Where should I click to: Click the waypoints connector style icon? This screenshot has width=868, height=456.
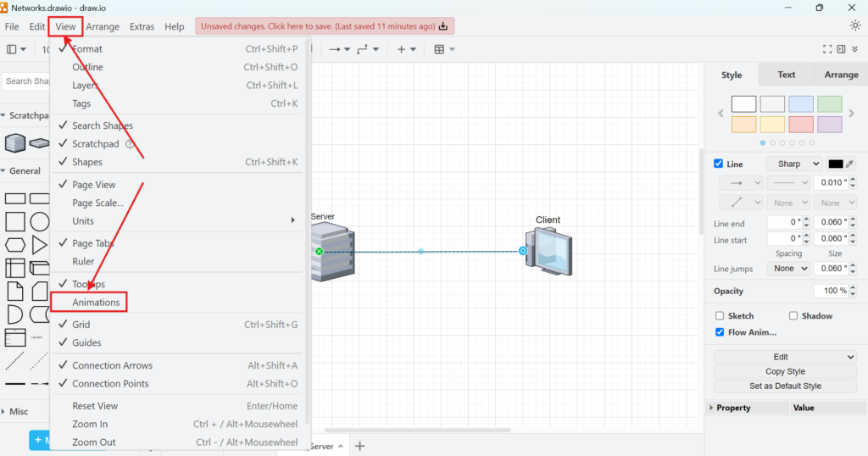pyautogui.click(x=363, y=49)
